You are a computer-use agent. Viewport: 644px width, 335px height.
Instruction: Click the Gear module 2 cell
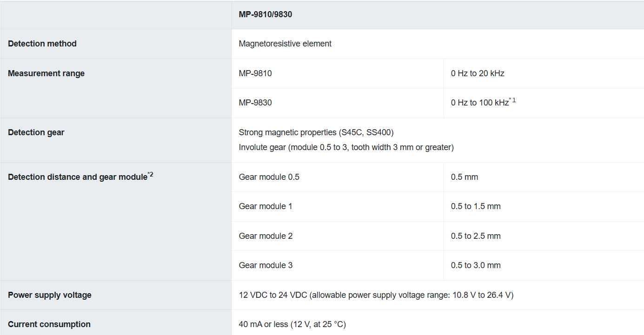pos(266,236)
